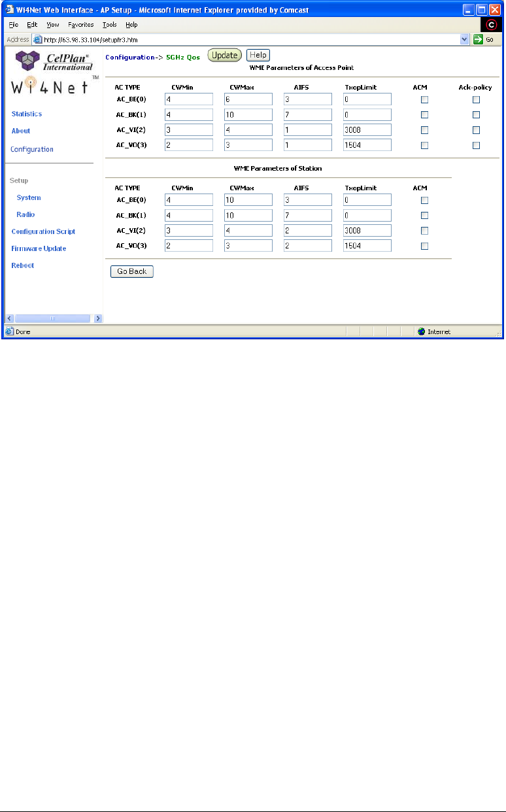Image resolution: width=506 pixels, height=812 pixels.
Task: Open the Configuration Script link
Action: point(43,231)
